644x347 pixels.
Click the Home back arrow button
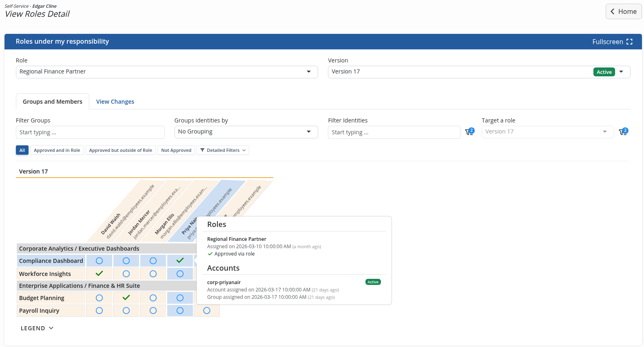point(624,11)
